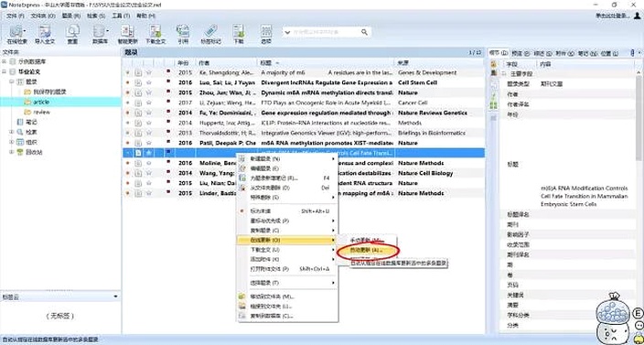Switch to the 预览 preview tab

(520, 53)
